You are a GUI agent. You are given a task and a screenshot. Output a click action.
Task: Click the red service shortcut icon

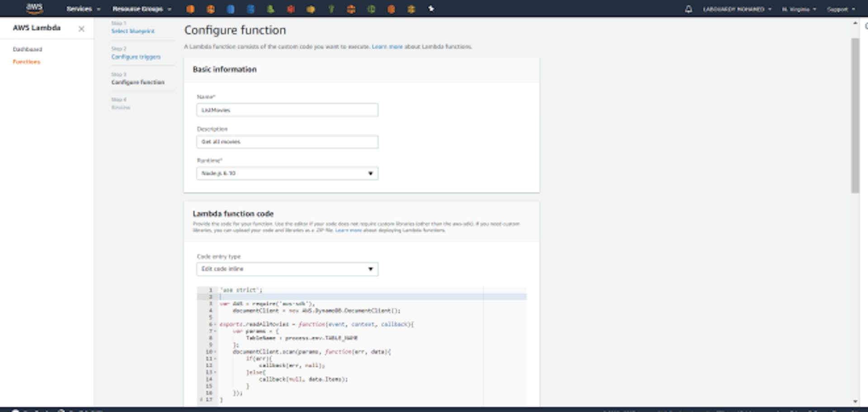pos(291,9)
